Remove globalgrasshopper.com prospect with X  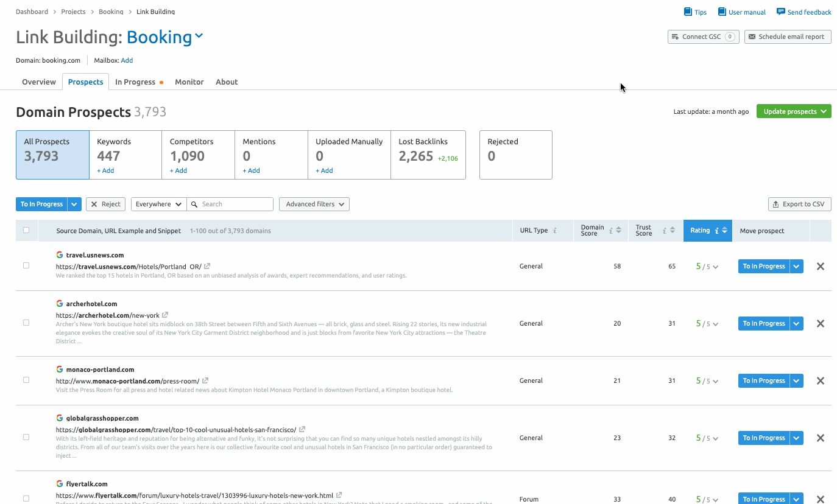(x=821, y=438)
